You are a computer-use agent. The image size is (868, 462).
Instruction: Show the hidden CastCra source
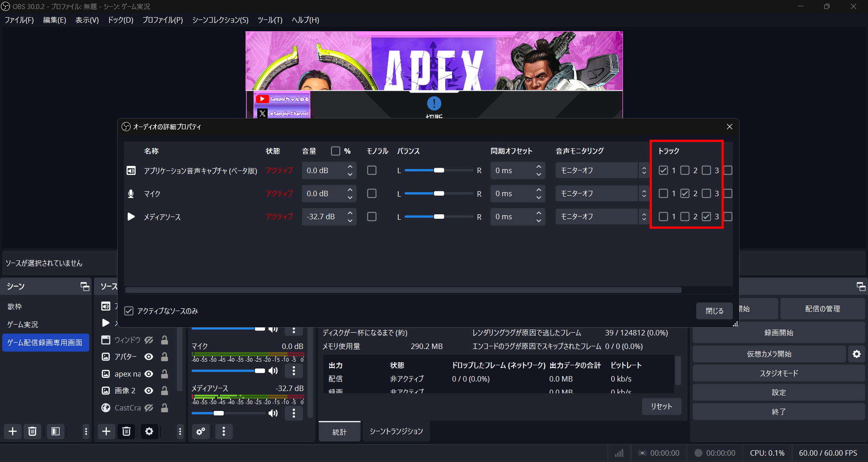tap(149, 408)
